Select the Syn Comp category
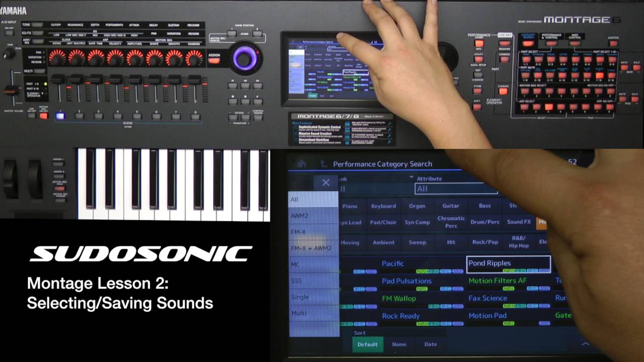Image resolution: width=644 pixels, height=362 pixels. [x=417, y=222]
